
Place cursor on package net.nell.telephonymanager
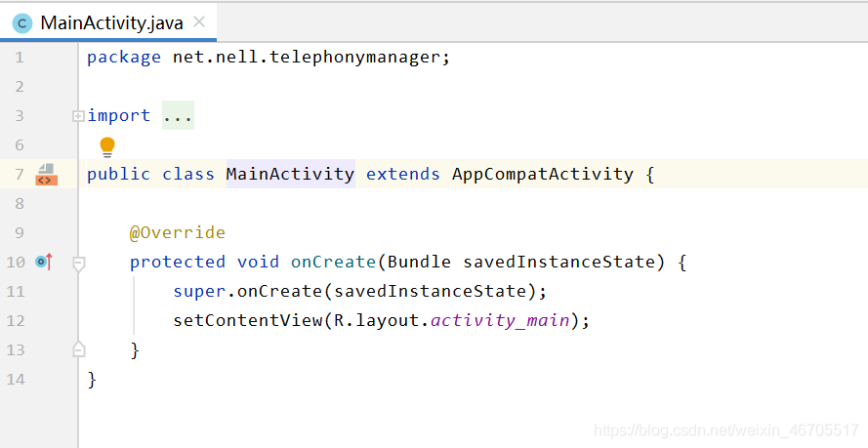(269, 57)
